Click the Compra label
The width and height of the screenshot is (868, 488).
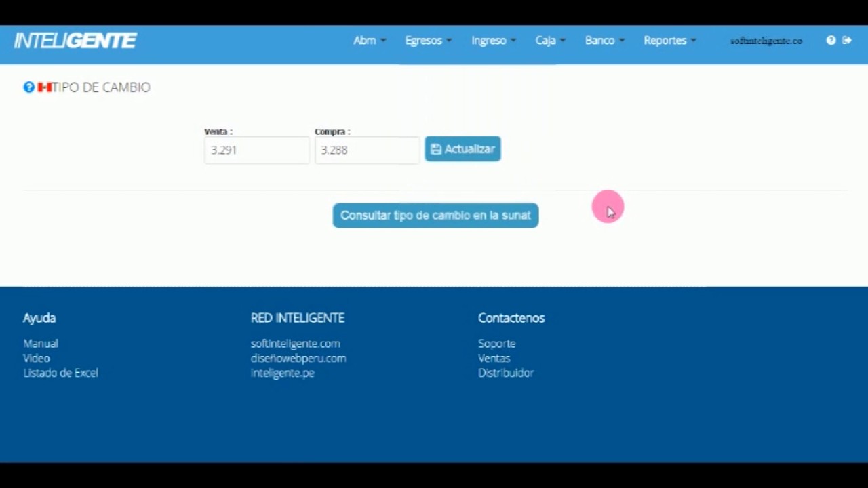pyautogui.click(x=332, y=131)
